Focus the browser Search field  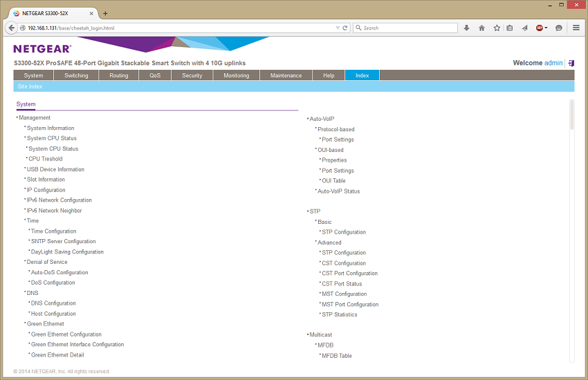[405, 28]
